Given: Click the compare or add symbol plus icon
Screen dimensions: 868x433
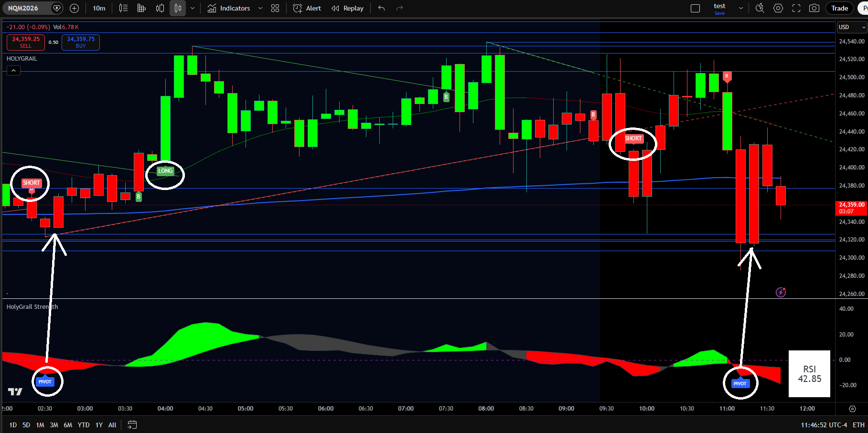Looking at the screenshot, I should [74, 8].
